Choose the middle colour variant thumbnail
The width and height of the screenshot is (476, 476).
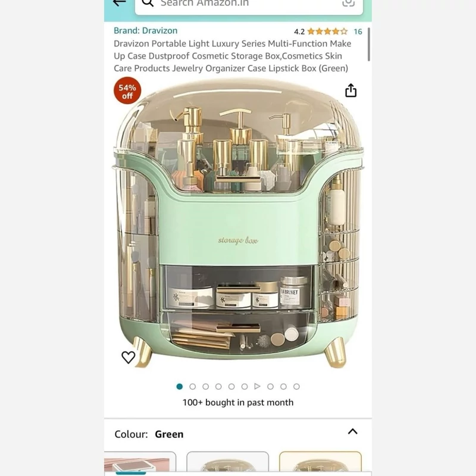[228, 464]
